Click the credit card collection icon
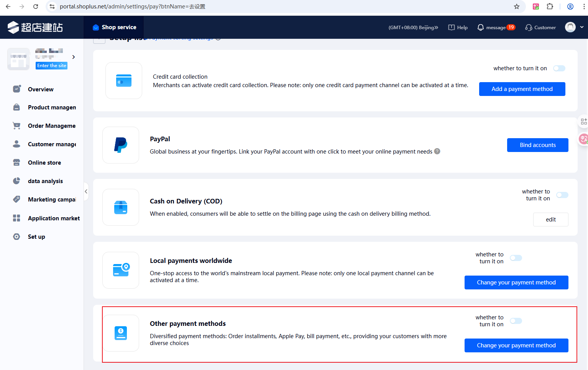This screenshot has height=370, width=588. tap(124, 81)
